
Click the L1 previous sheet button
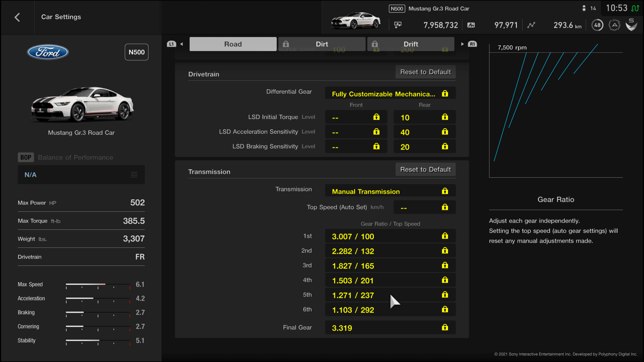pyautogui.click(x=172, y=44)
